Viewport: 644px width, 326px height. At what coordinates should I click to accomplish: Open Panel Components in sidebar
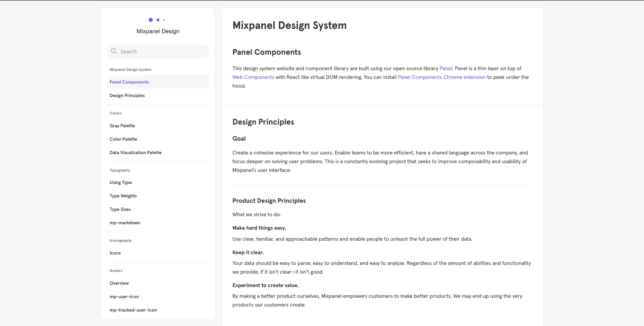pos(158,82)
